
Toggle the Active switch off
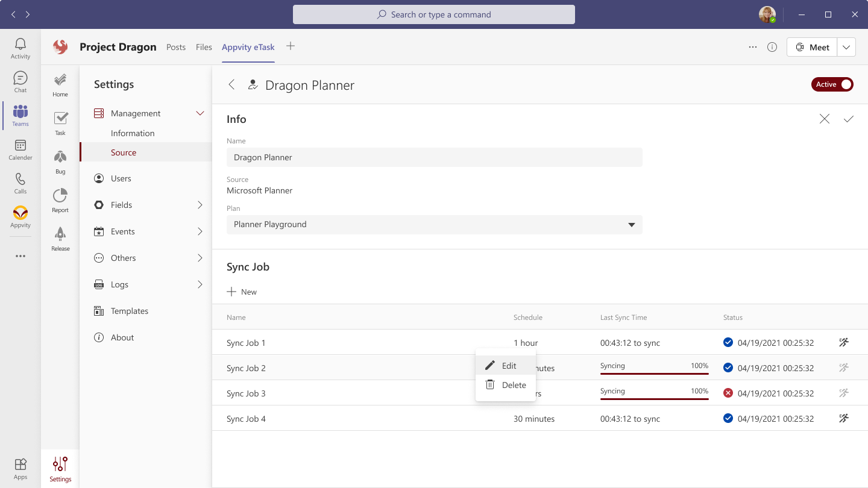832,84
